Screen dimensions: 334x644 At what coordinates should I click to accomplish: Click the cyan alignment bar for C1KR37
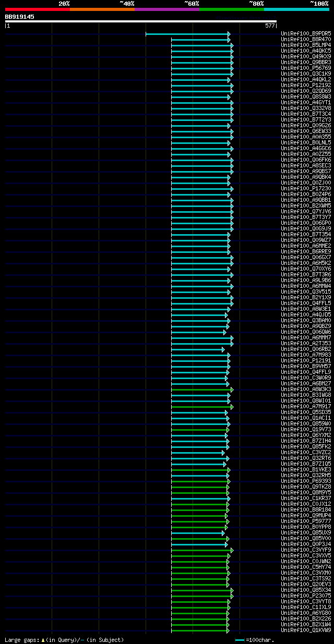click(x=200, y=499)
